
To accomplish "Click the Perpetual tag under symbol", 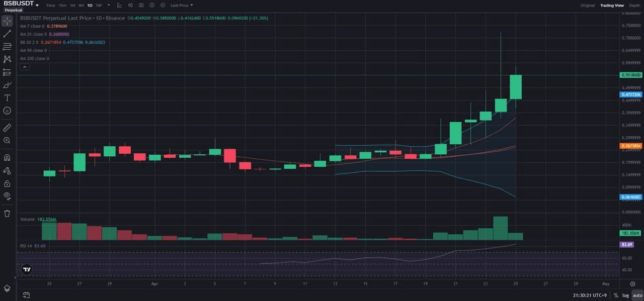I will 13,10.
